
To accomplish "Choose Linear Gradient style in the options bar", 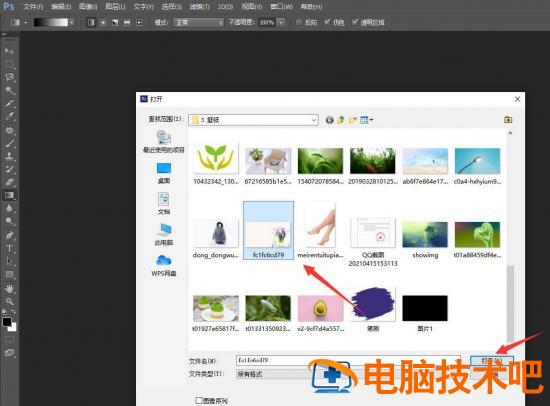I will 91,22.
